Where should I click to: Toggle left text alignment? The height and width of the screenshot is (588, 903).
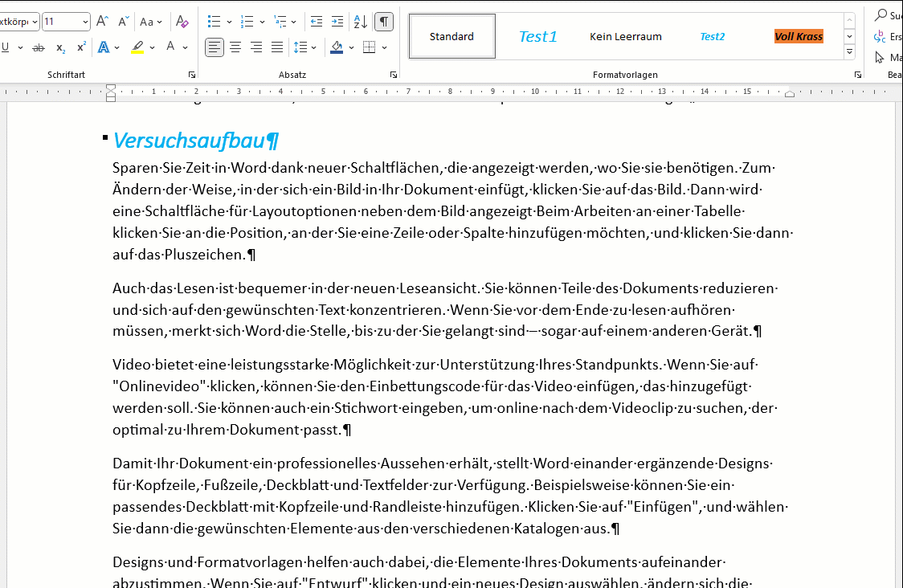pos(215,47)
